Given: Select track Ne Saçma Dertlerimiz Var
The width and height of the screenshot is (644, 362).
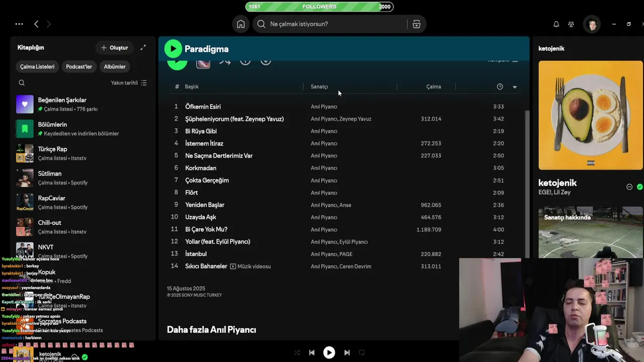Looking at the screenshot, I should (x=219, y=156).
